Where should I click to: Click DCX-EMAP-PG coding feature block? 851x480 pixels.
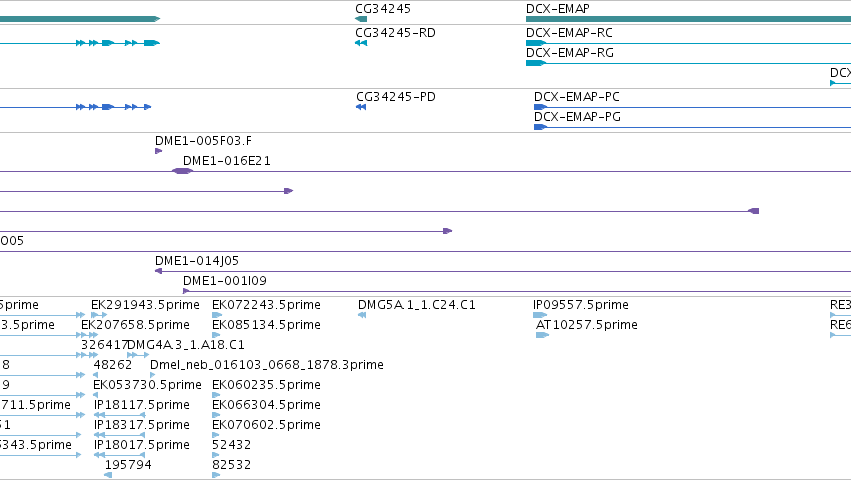coord(540,127)
